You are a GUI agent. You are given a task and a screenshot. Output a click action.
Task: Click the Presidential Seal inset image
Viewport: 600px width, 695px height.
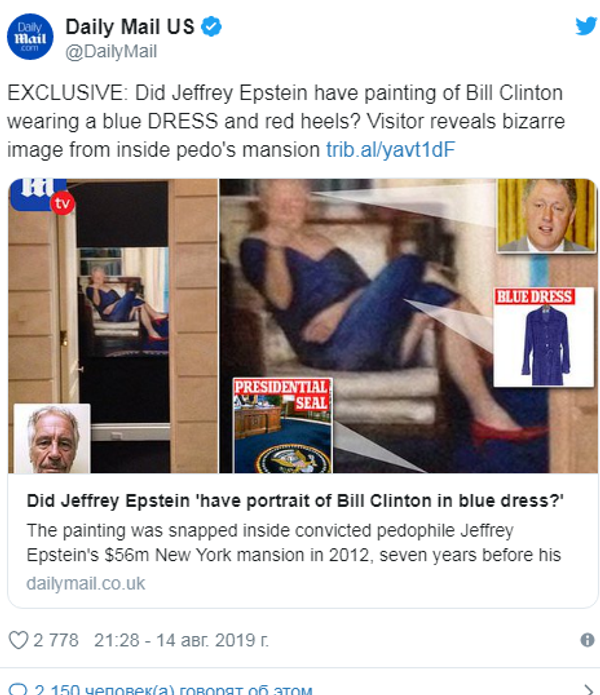point(283,425)
